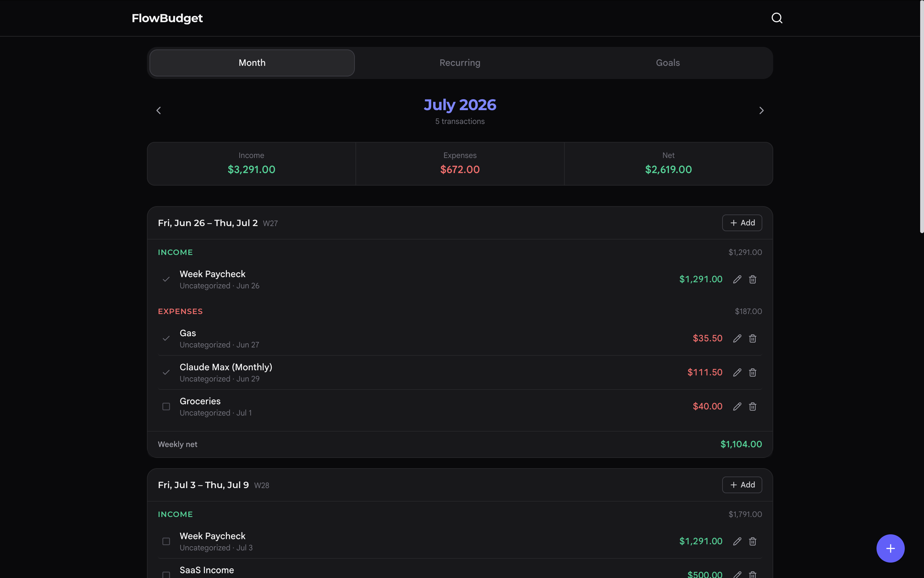Uncheck the Claude Max (Monthly) checkmark

[x=166, y=372]
